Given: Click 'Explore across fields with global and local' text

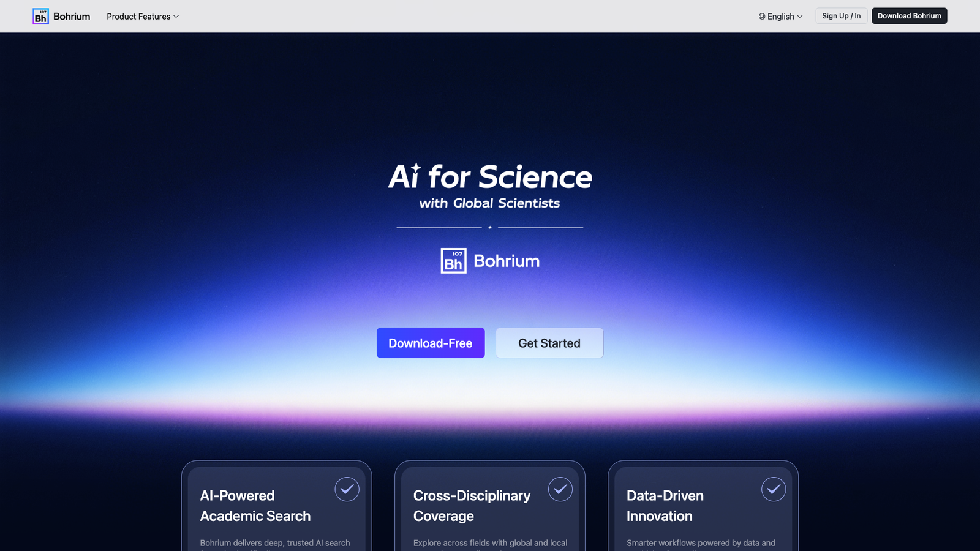Looking at the screenshot, I should point(491,543).
